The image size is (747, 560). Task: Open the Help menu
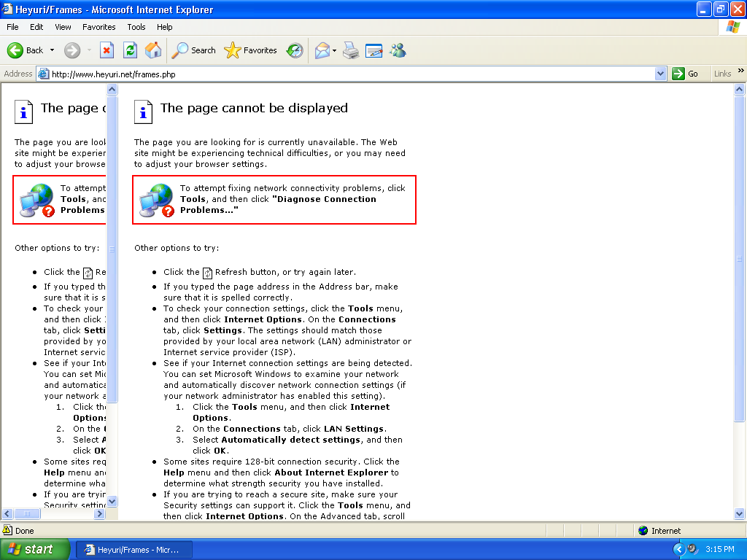click(x=164, y=27)
